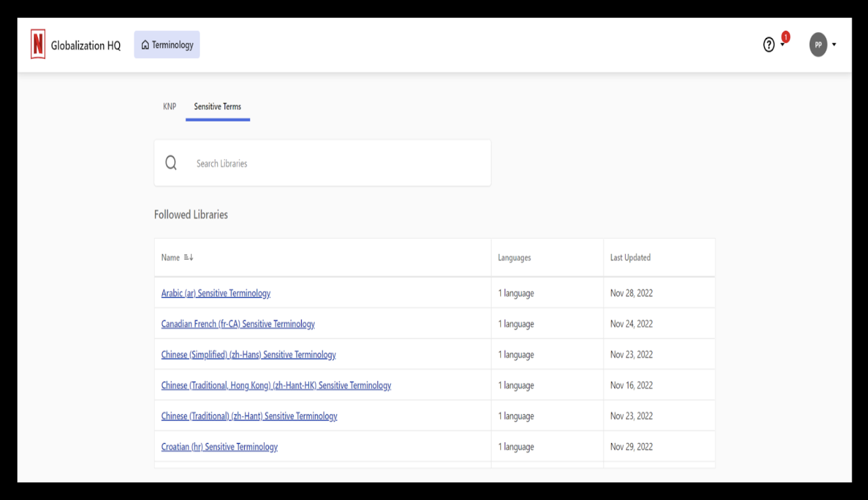Click the Globalization HQ title
The width and height of the screenshot is (868, 500).
(x=86, y=45)
